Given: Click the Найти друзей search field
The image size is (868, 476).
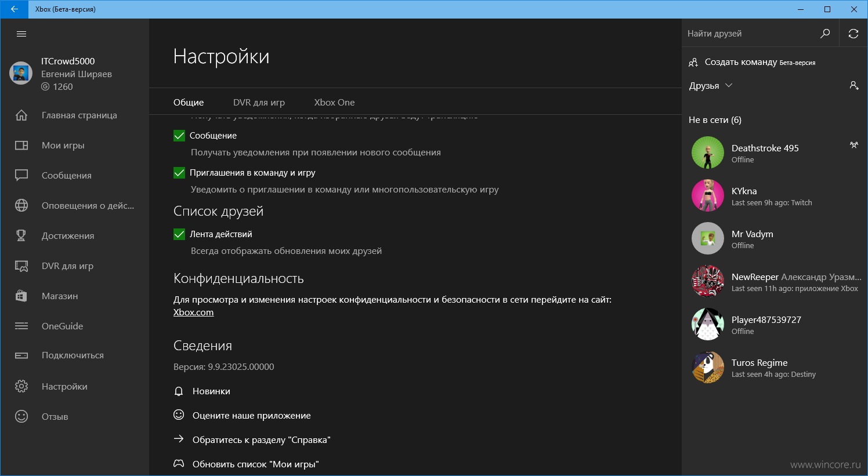Looking at the screenshot, I should pyautogui.click(x=748, y=34).
